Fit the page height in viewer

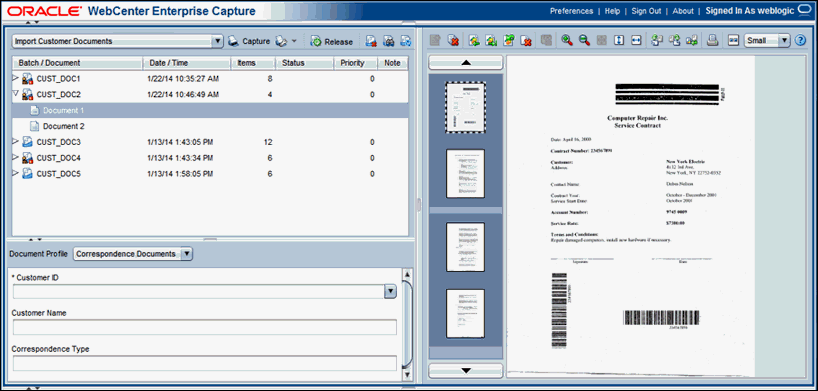(x=619, y=40)
